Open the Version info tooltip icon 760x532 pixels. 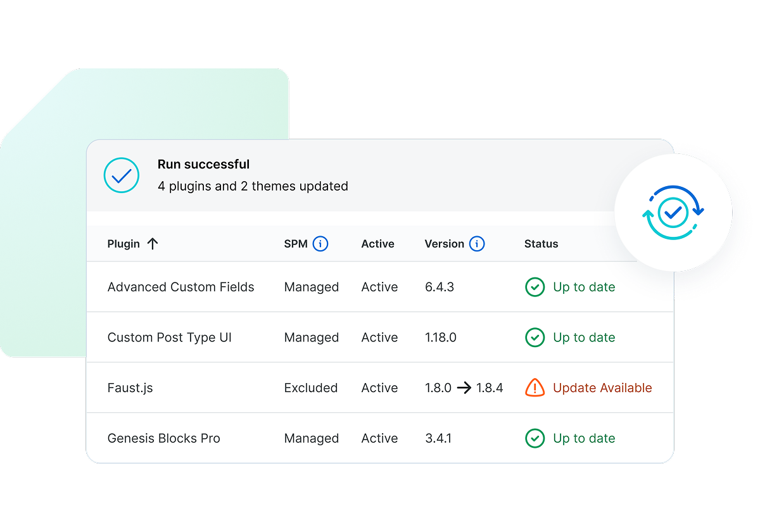coord(478,243)
